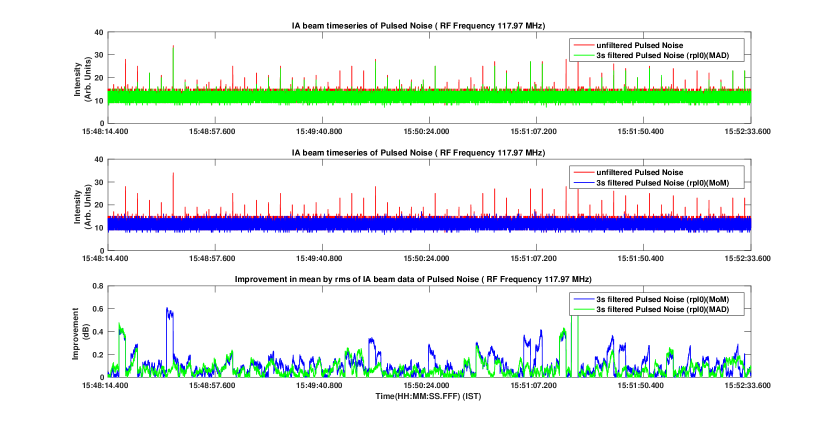Click blue line sample in MoM intensity plot legend
Screen dimensions: 830x424
pos(582,183)
